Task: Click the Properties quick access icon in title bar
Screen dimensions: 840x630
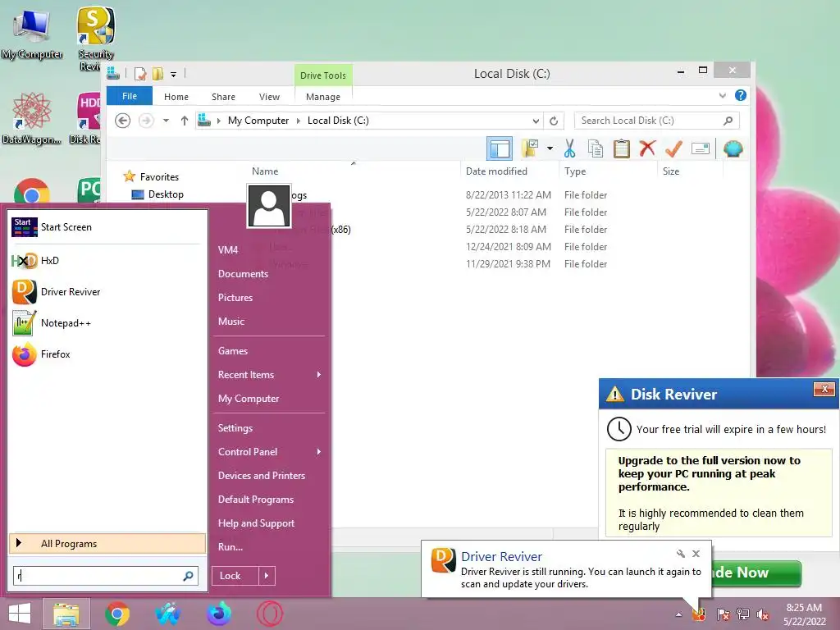Action: 139,74
